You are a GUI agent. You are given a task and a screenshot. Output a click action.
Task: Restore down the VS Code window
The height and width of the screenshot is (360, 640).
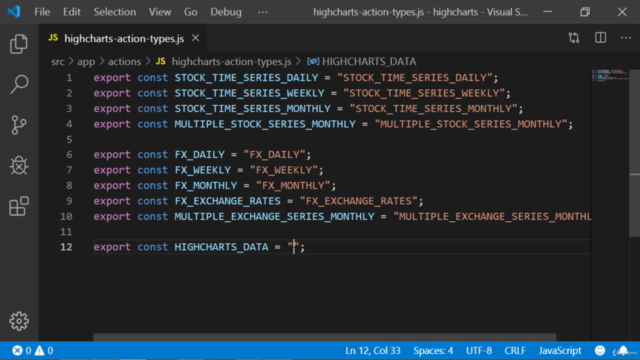(x=585, y=12)
